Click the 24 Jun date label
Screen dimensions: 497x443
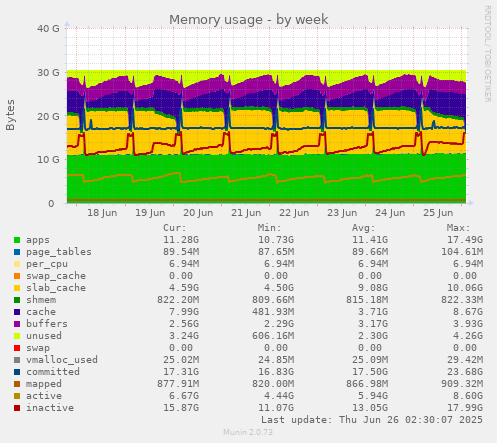(390, 213)
